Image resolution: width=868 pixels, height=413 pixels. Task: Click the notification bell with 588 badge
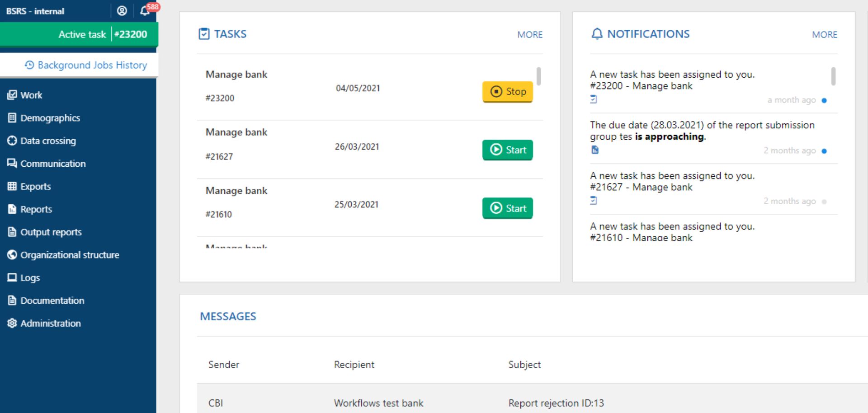145,11
